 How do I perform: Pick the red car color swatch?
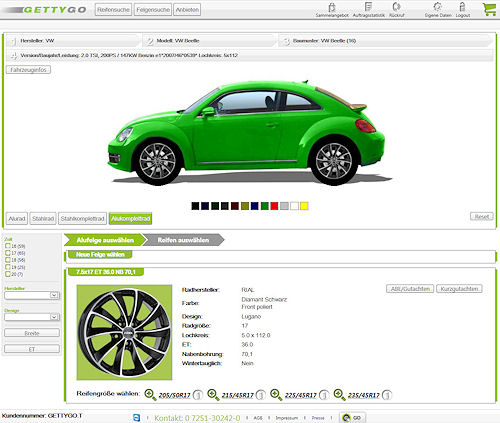pos(274,206)
